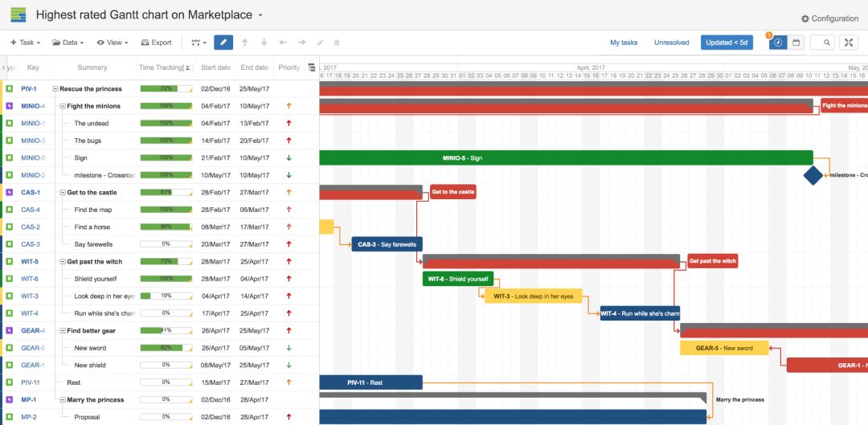Open the dependency links dropdown in toolbar

point(199,43)
